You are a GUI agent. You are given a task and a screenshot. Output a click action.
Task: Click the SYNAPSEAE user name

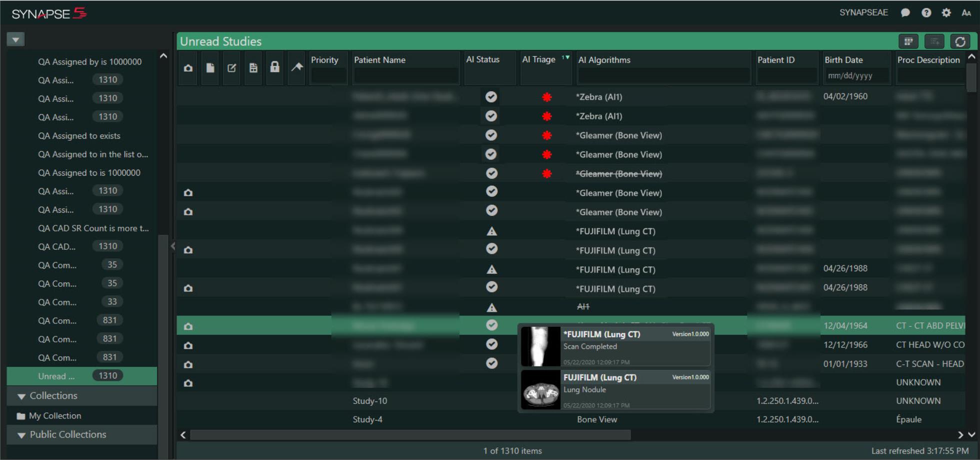click(x=863, y=13)
